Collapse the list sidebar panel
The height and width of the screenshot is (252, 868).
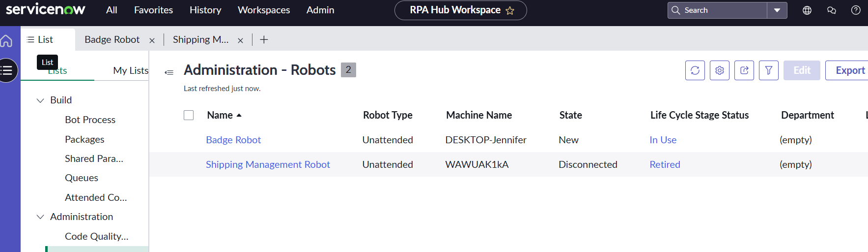click(x=169, y=72)
